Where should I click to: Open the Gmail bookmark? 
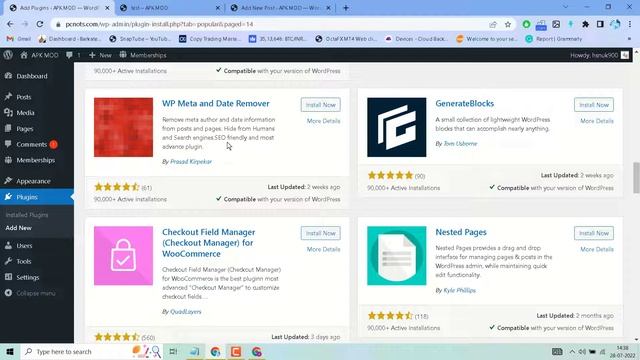click(x=19, y=39)
